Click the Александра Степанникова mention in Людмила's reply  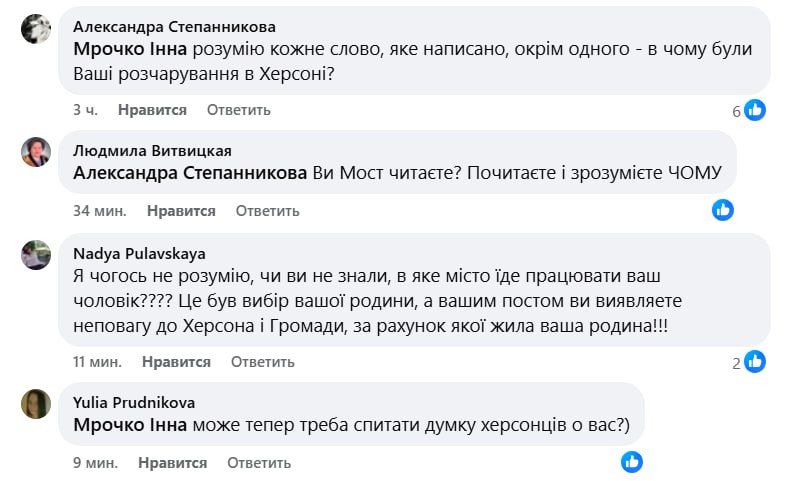[190, 174]
